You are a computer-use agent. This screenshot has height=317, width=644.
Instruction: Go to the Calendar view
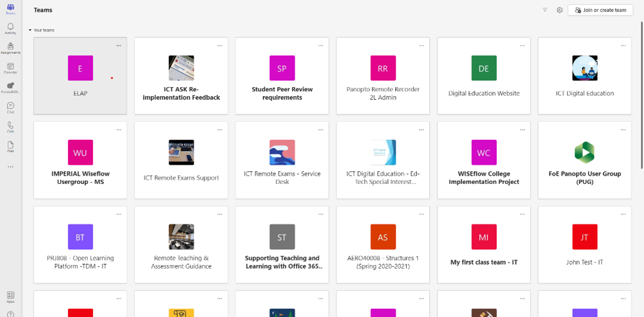tap(10, 68)
